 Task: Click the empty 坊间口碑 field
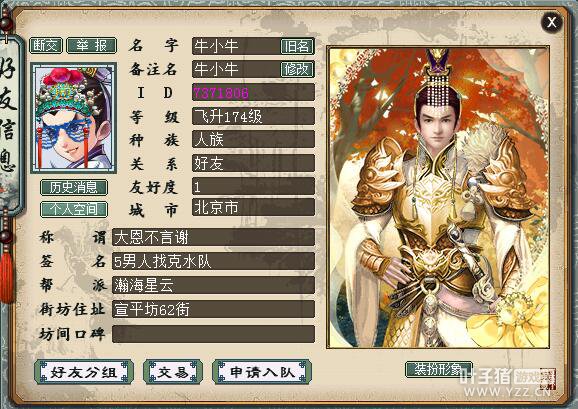coord(213,334)
